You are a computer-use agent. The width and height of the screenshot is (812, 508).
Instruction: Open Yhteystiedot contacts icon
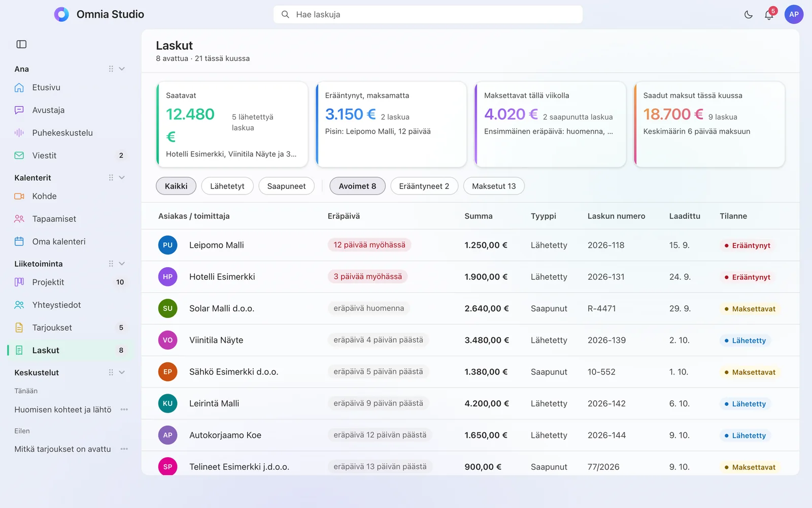click(x=19, y=305)
